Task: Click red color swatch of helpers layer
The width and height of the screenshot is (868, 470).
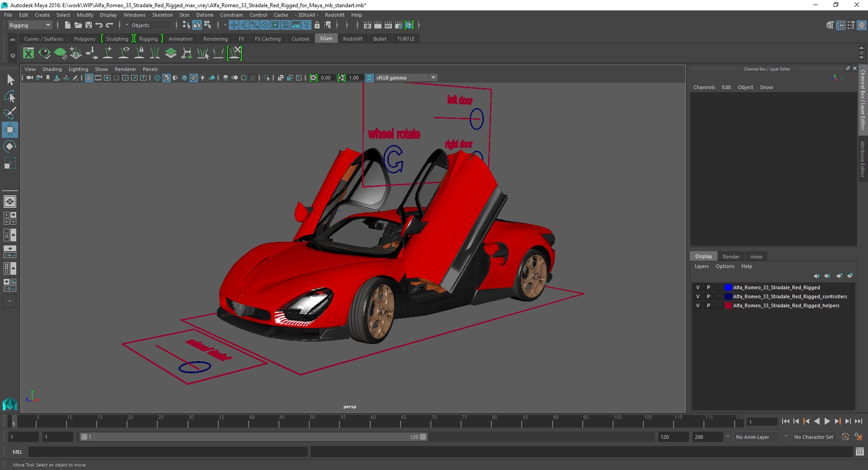Action: pos(728,305)
